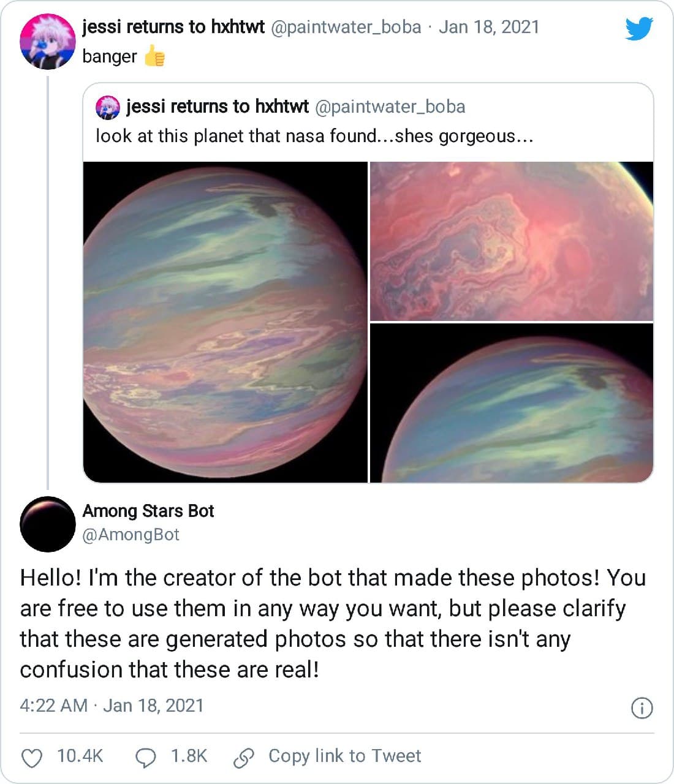
Task: Open replies via speech bubble icon
Action: 145,758
